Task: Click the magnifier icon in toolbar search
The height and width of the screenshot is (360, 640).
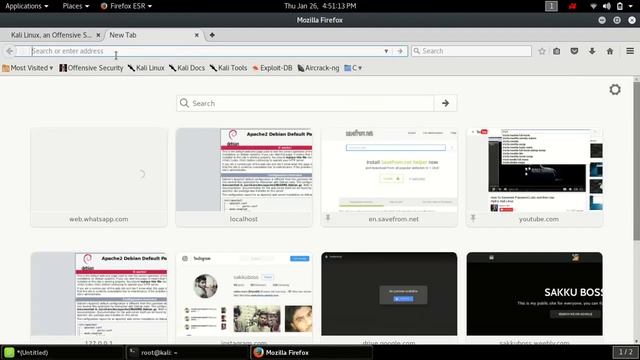Action: coord(416,51)
